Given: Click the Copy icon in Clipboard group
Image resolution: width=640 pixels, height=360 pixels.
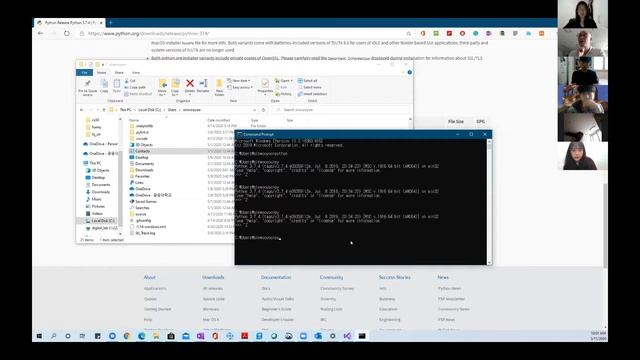Looking at the screenshot, I should pyautogui.click(x=104, y=84).
